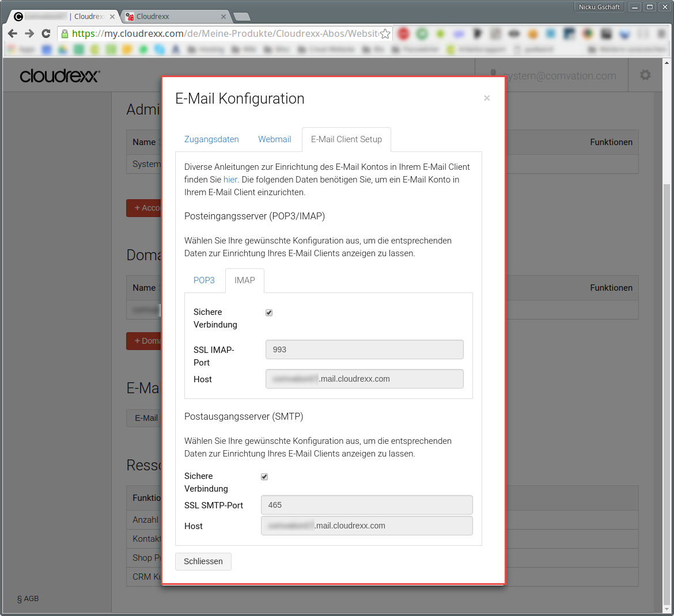Click the cloudrexx logo in the header

[59, 75]
